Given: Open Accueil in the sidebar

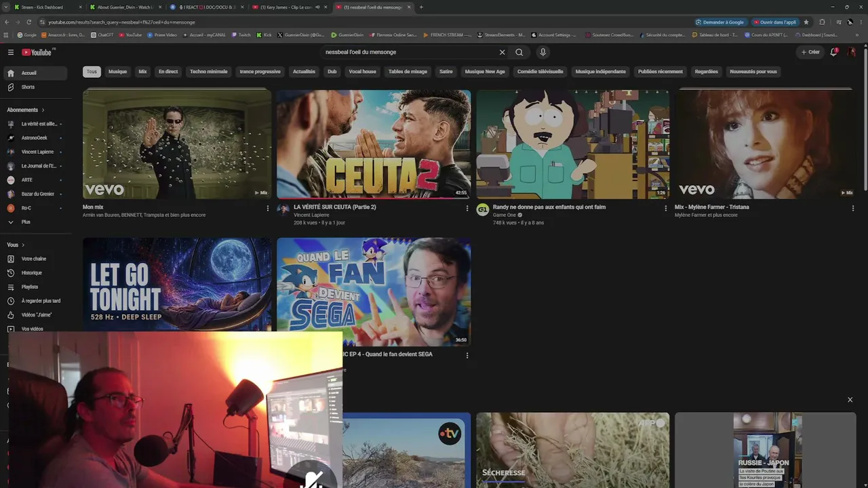Looking at the screenshot, I should [35, 73].
